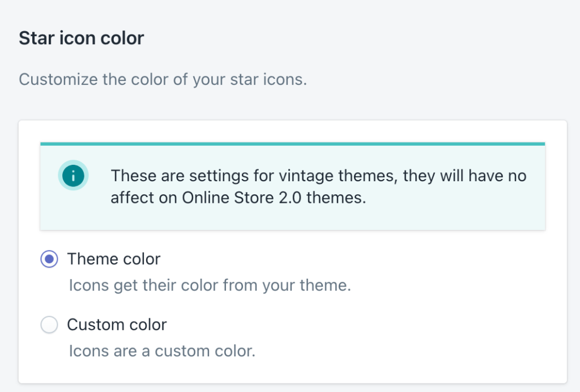The width and height of the screenshot is (580, 392).
Task: Click the info icon in the banner
Action: pyautogui.click(x=73, y=176)
